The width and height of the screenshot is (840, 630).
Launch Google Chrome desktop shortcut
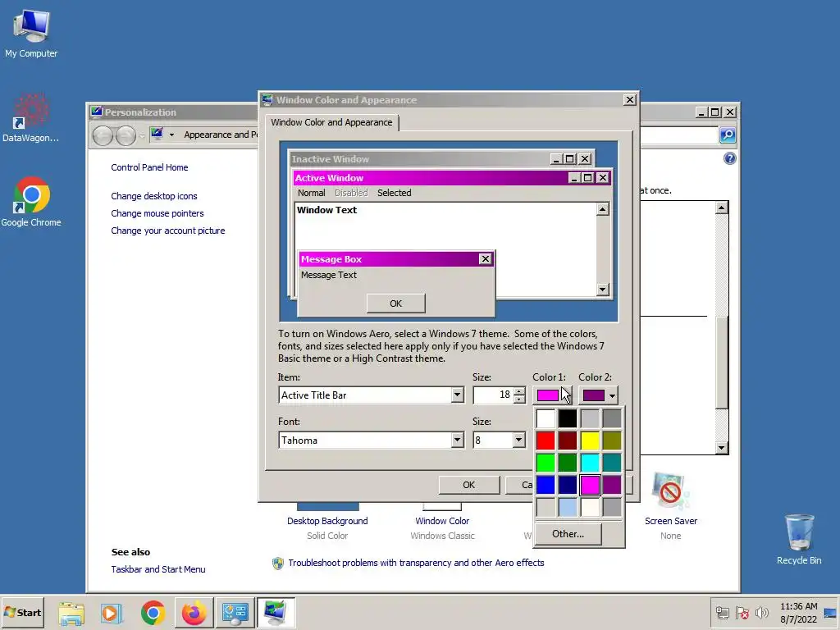click(31, 202)
